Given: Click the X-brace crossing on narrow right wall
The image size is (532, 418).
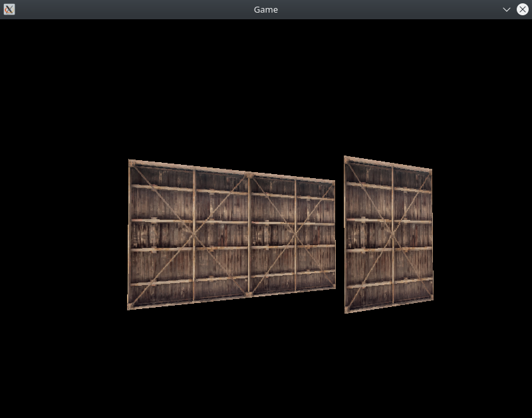Looking at the screenshot, I should pos(392,234).
